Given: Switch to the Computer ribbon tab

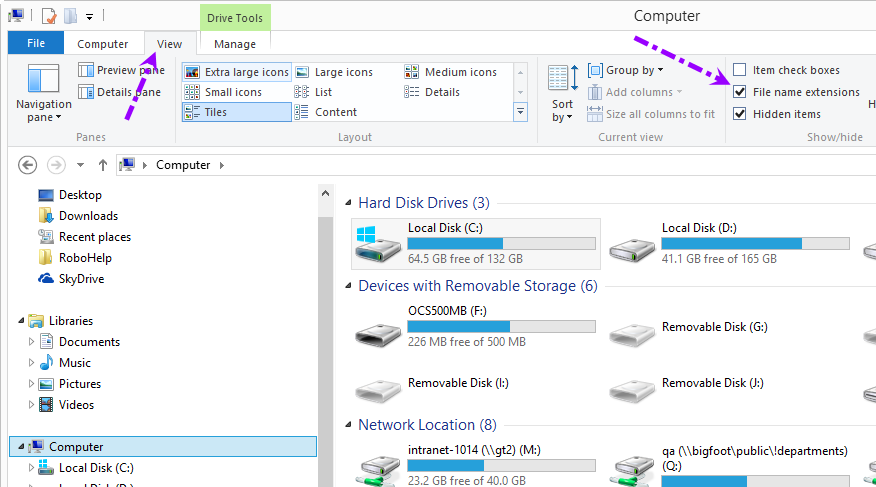Looking at the screenshot, I should (x=103, y=44).
